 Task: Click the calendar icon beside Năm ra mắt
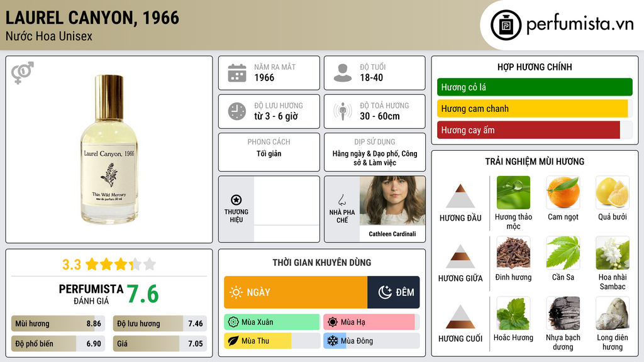[237, 73]
